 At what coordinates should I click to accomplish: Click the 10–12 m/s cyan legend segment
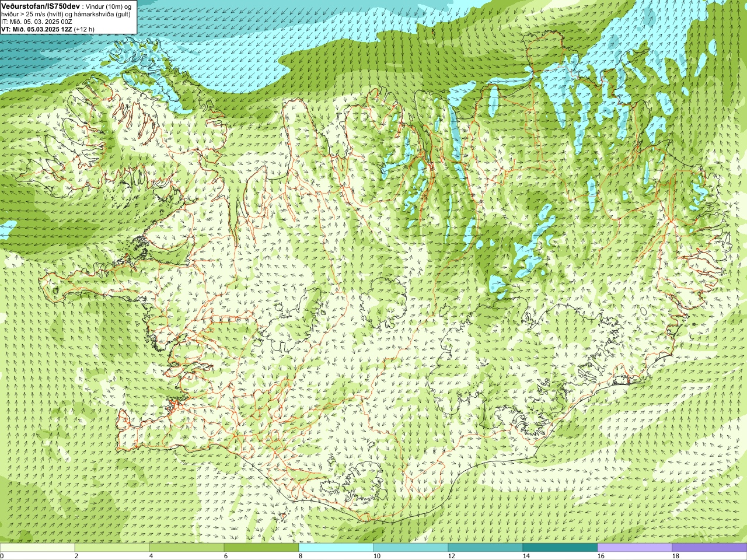coord(411,548)
